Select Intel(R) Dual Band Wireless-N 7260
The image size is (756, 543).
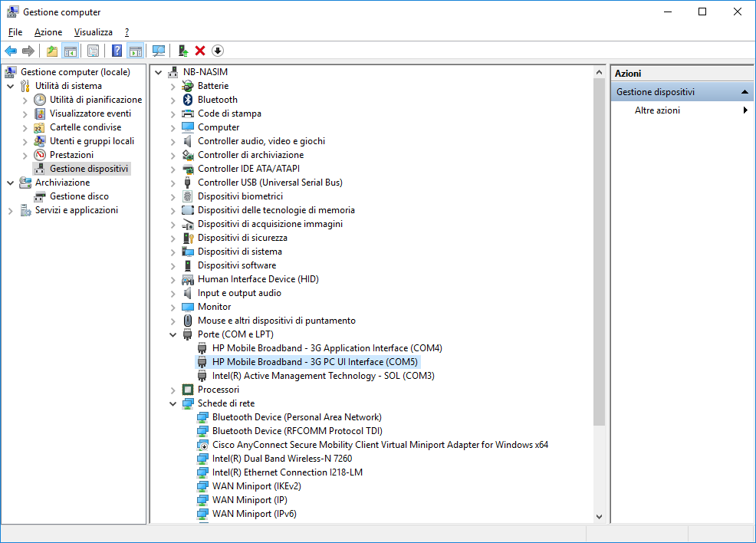(x=281, y=459)
